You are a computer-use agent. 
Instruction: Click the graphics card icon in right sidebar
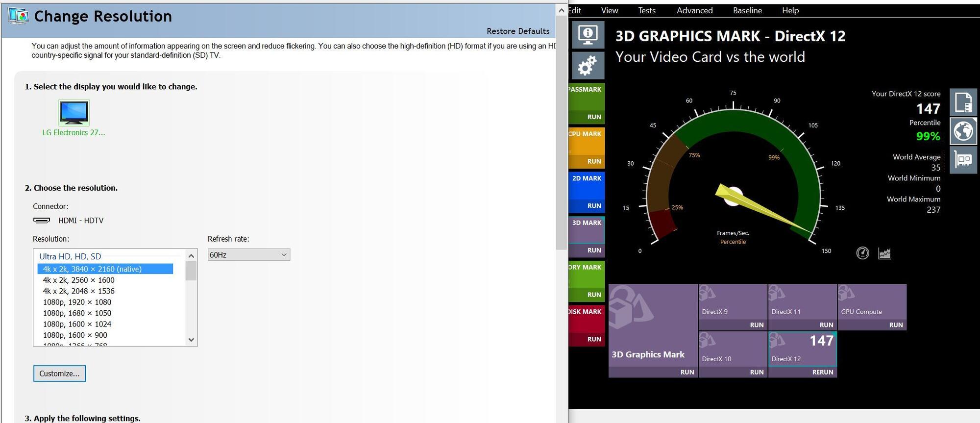pos(963,160)
